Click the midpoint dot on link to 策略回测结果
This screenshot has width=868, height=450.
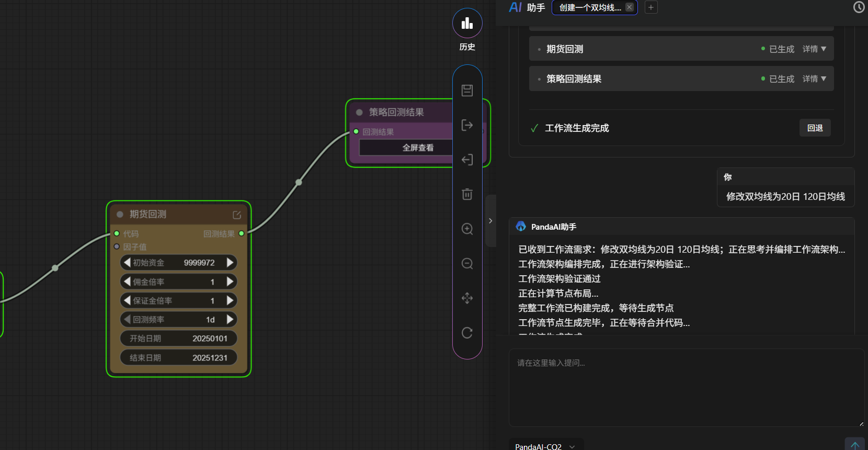[x=299, y=182]
